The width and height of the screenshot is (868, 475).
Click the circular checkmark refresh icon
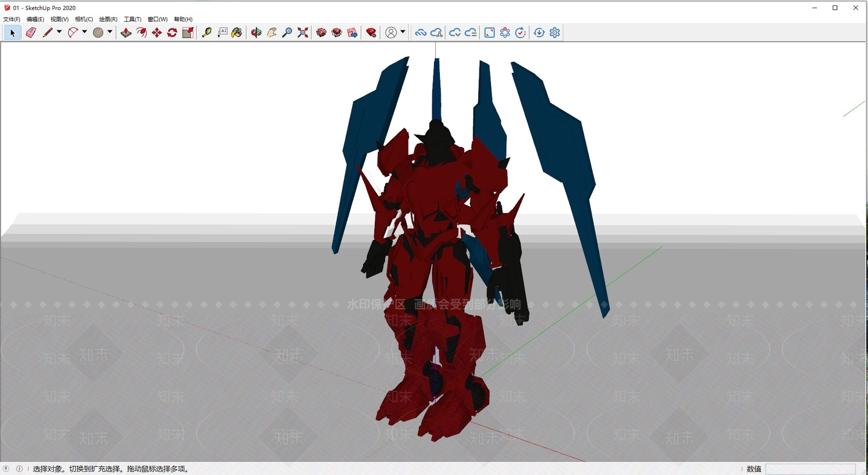(520, 33)
